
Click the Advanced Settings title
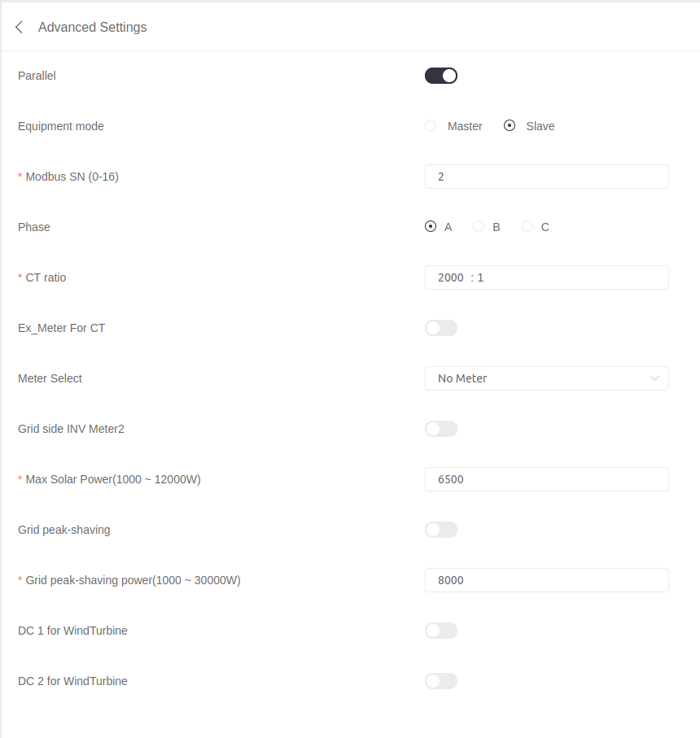pos(93,28)
